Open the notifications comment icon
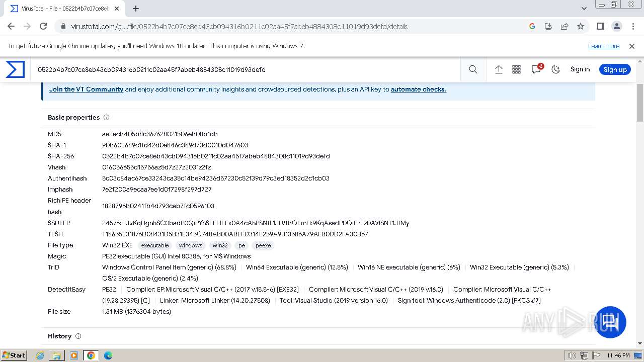This screenshot has height=362, width=644. click(x=536, y=69)
